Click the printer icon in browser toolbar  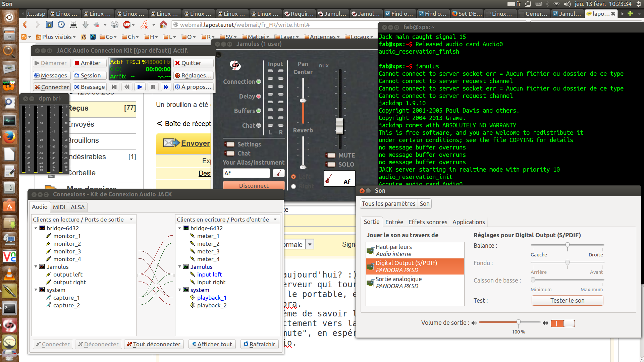(73, 25)
